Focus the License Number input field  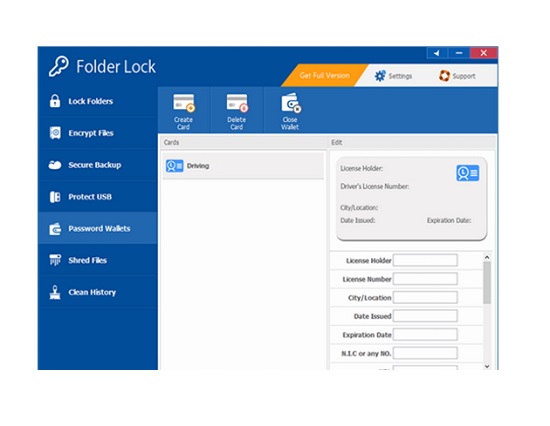(x=425, y=279)
